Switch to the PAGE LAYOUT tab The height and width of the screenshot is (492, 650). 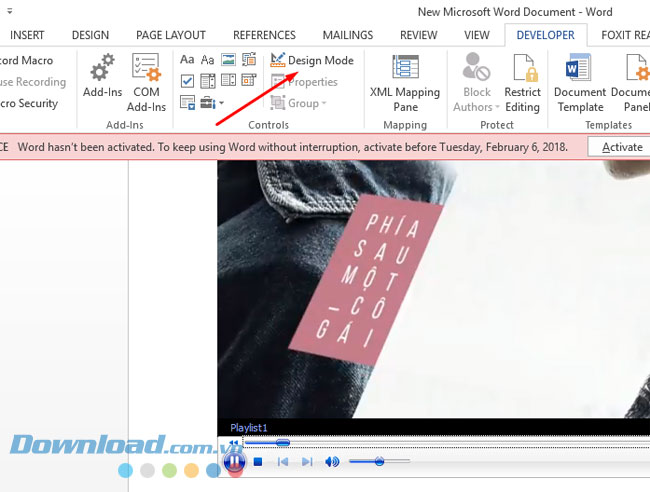[x=171, y=35]
